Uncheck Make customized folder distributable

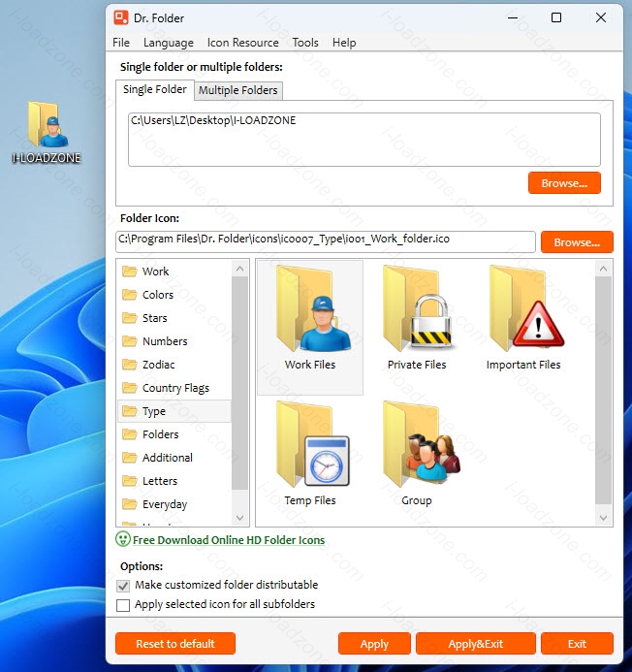click(123, 586)
